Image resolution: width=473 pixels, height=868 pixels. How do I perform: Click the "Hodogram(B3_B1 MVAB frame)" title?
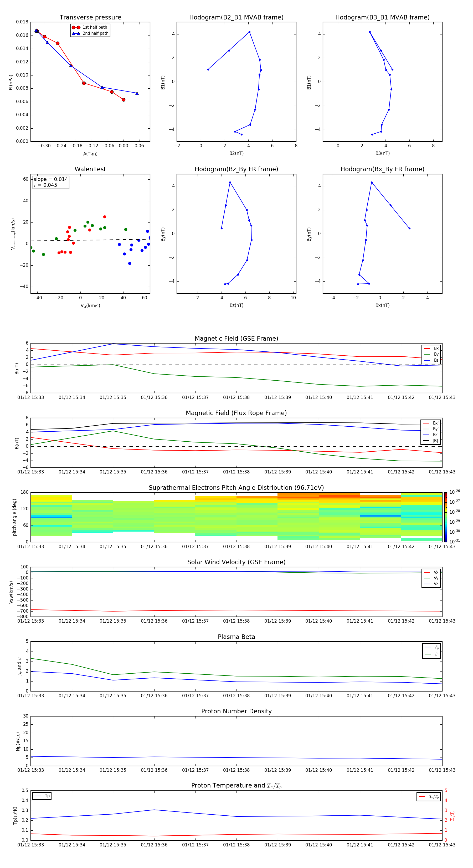pyautogui.click(x=382, y=18)
